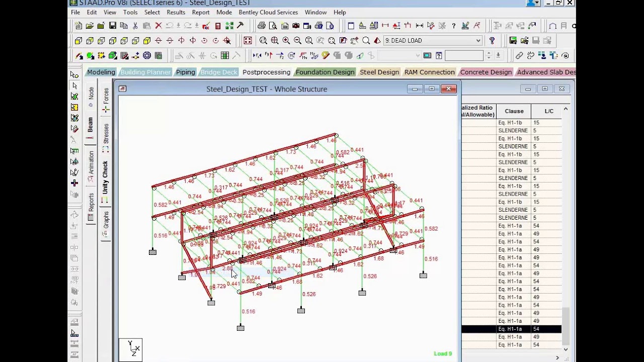The width and height of the screenshot is (644, 362).
Task: Open the Reports page tab
Action: tap(91, 206)
